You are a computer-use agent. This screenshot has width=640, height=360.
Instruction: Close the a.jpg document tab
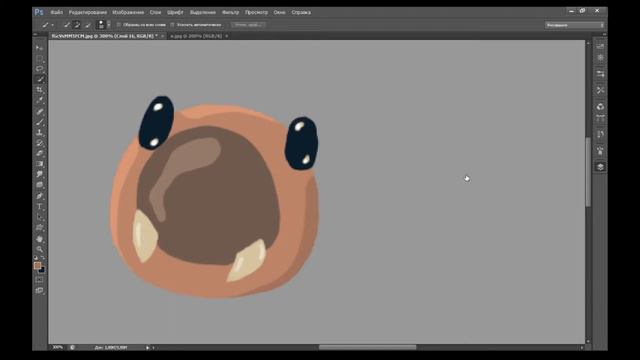point(227,36)
